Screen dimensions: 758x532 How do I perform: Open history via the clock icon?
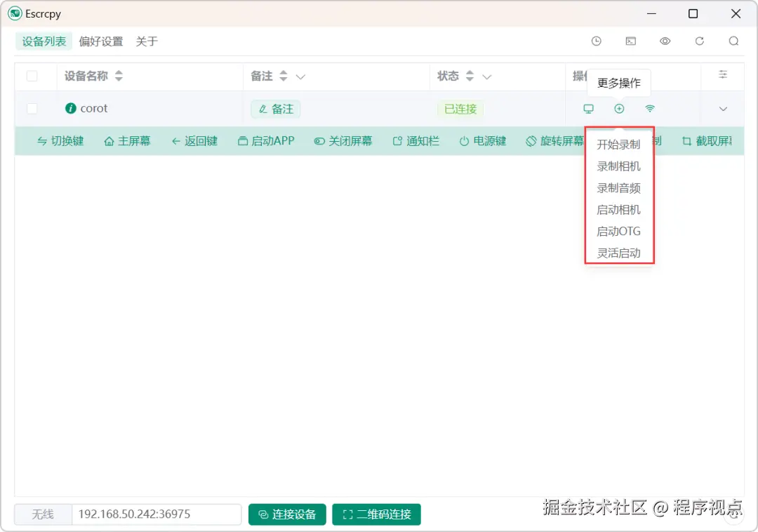(596, 41)
